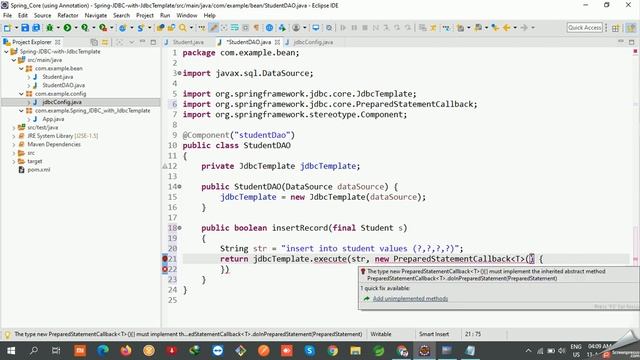The image size is (640, 360).
Task: Select StudentDAO.java in Project Explorer
Action: tap(63, 85)
